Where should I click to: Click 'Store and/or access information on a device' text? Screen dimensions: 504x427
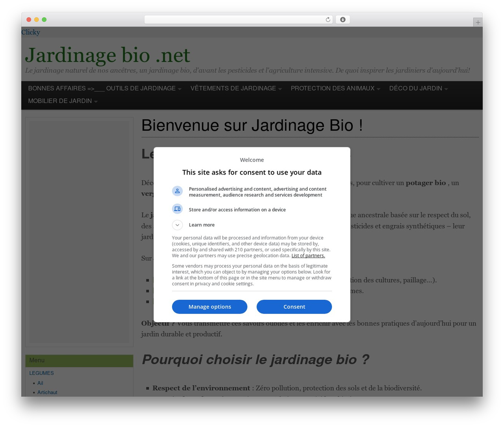pos(237,210)
